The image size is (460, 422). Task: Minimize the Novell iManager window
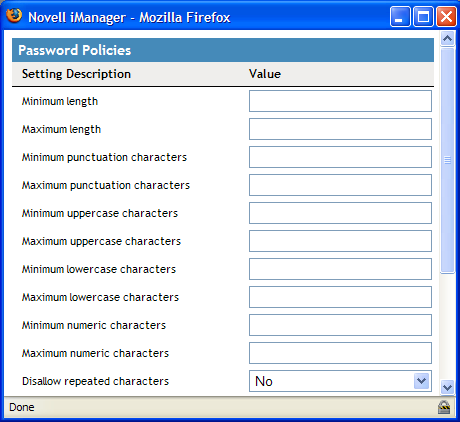400,16
